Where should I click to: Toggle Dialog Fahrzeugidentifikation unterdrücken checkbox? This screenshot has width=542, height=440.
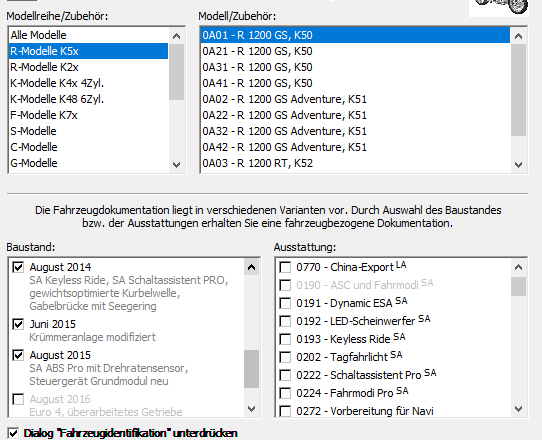point(13,433)
